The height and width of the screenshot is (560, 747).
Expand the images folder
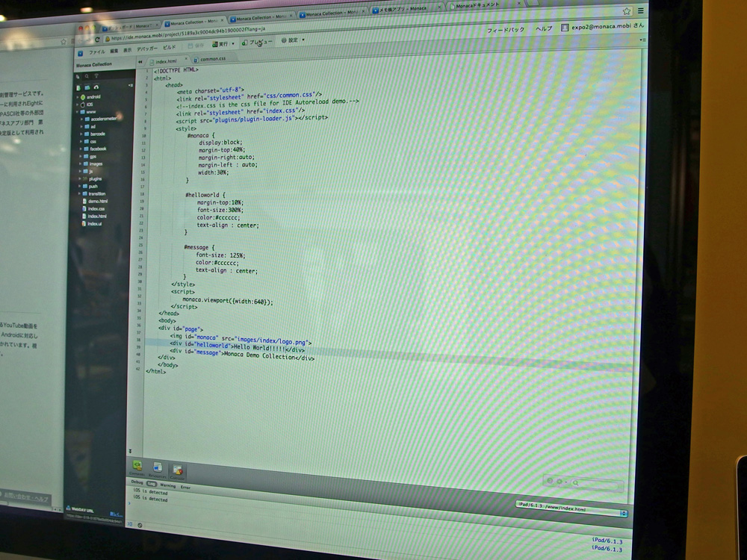click(x=80, y=164)
